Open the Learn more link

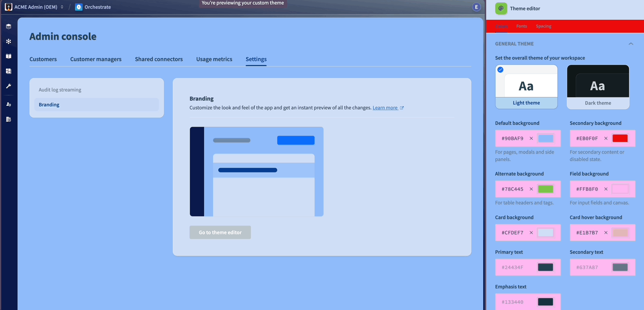pyautogui.click(x=385, y=108)
